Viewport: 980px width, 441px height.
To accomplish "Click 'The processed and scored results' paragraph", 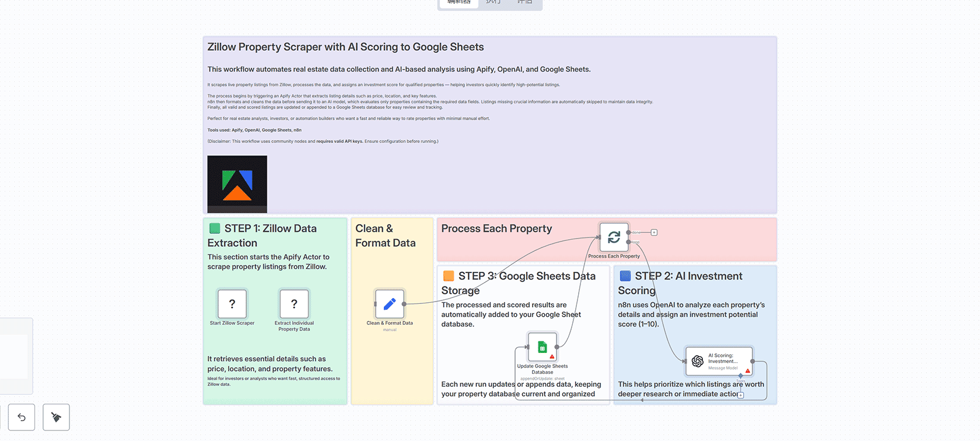I will pos(511,314).
